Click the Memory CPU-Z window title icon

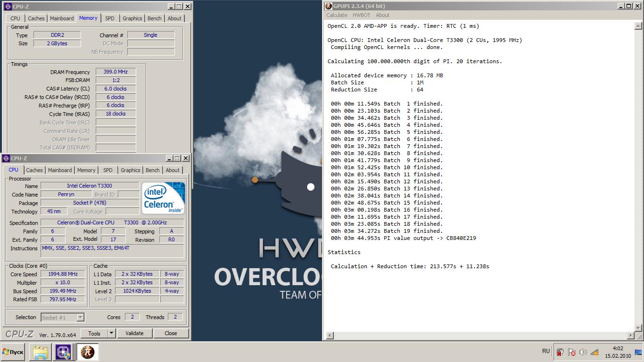[x=7, y=7]
